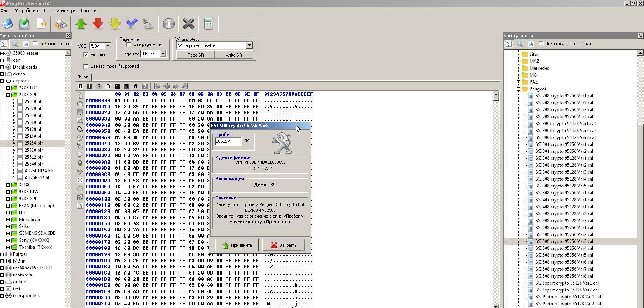Enable 'Use fast mode if supported'

[86, 66]
